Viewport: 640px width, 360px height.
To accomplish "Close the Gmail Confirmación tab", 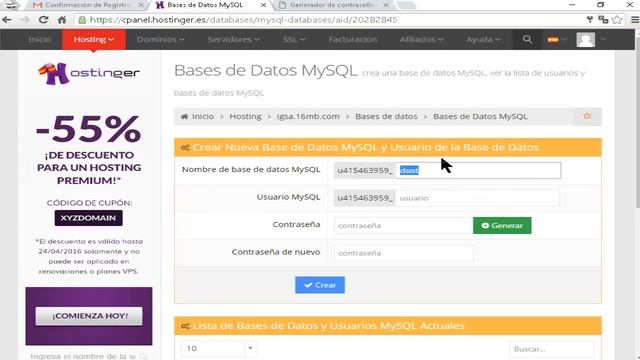I will click(x=141, y=5).
